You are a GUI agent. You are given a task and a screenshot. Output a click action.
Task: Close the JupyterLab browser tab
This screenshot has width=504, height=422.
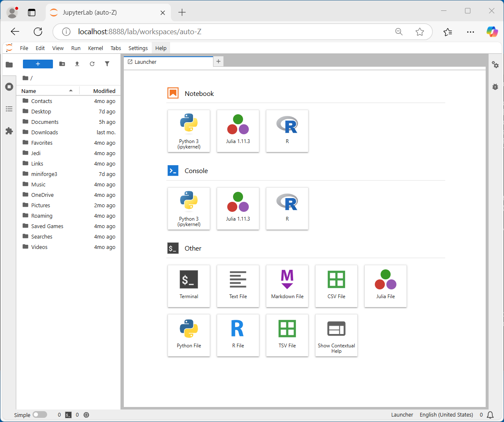(163, 13)
